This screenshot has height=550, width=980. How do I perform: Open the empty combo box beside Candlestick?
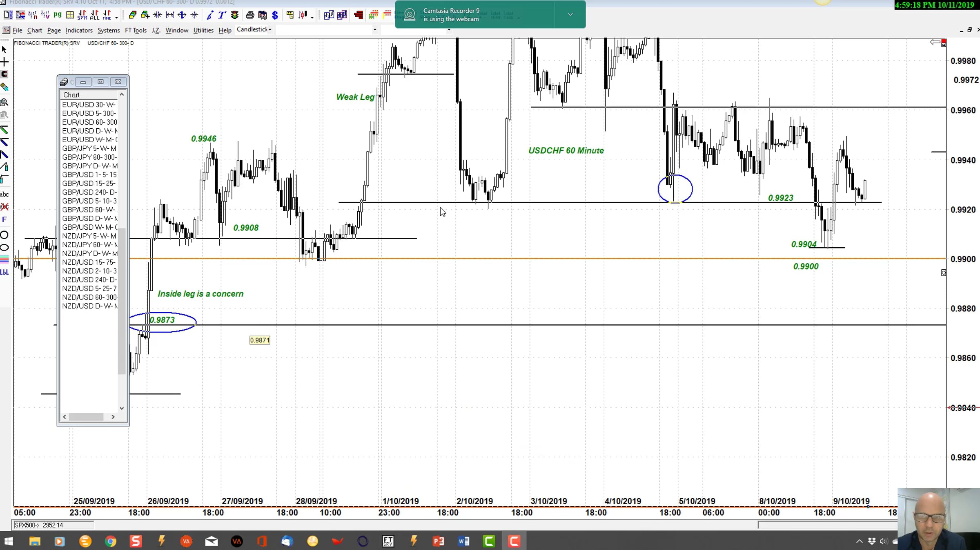[x=374, y=29]
